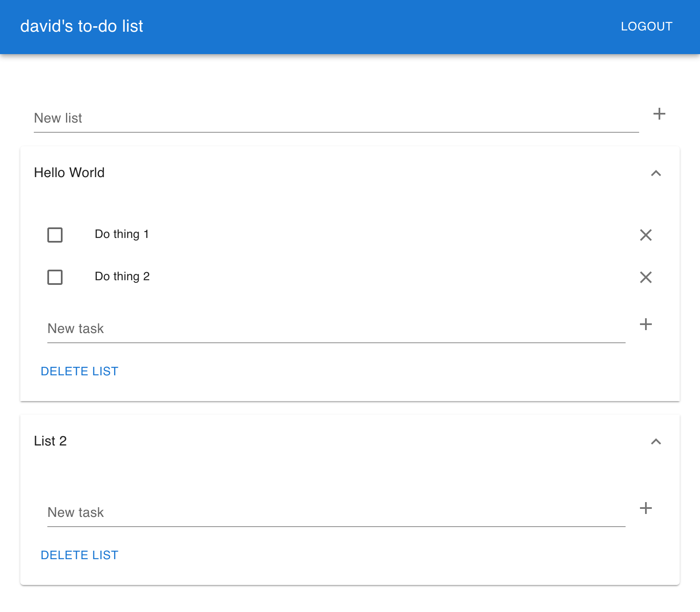This screenshot has height=612, width=700.
Task: Focus New task field in List 2
Action: [336, 513]
